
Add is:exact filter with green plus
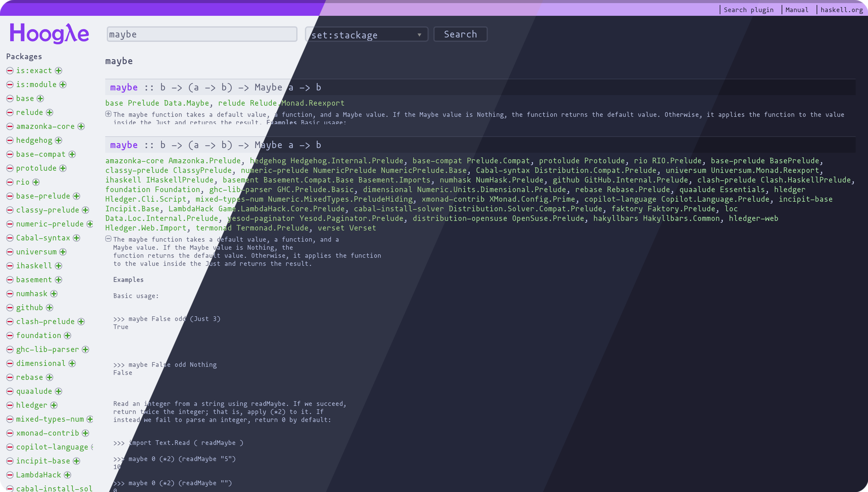coord(59,71)
